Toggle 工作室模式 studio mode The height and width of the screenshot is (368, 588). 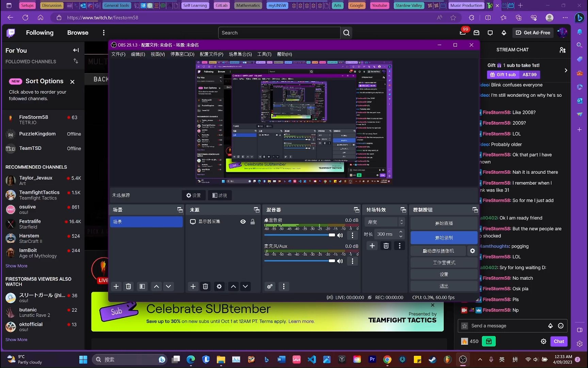pyautogui.click(x=444, y=263)
